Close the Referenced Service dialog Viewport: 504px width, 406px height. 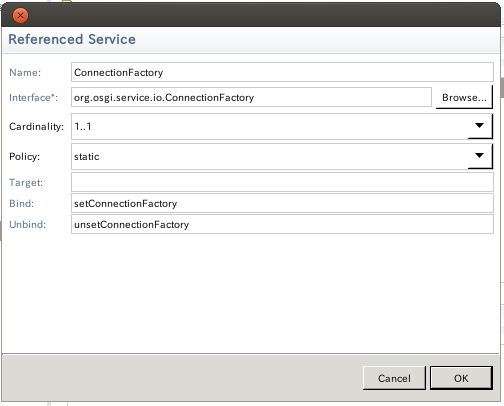coord(20,15)
